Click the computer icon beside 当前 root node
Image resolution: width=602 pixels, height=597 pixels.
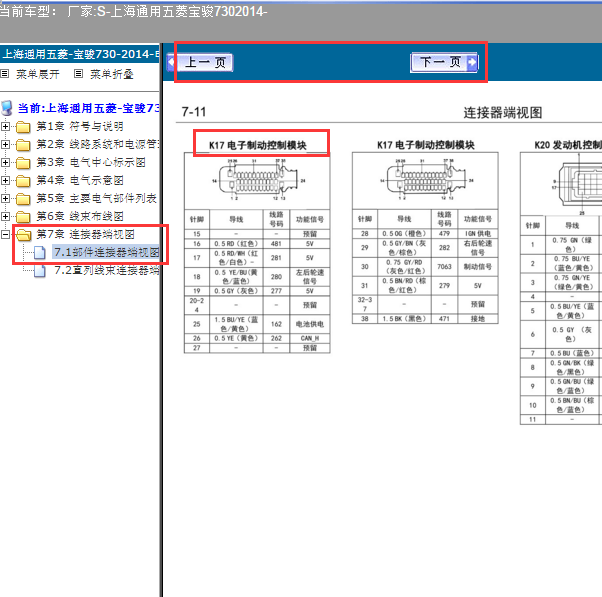7,108
